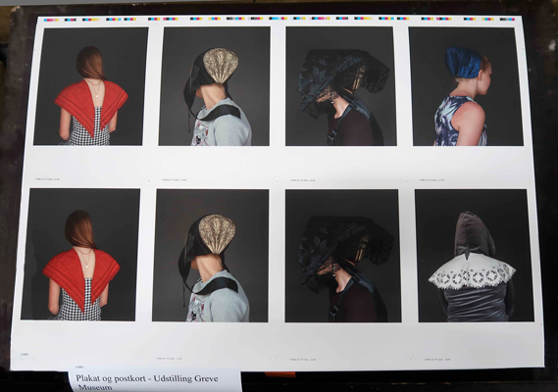
Task: Pick the bottom-row black lace headdress photo
Action: 343,256
